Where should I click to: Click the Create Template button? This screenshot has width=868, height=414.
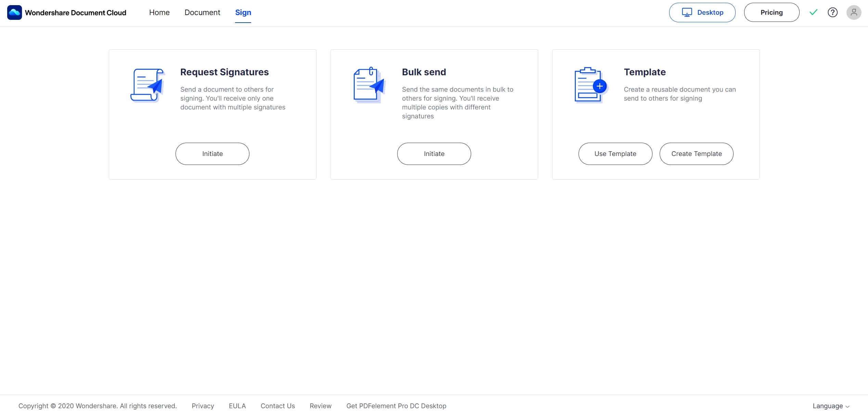[x=696, y=154]
